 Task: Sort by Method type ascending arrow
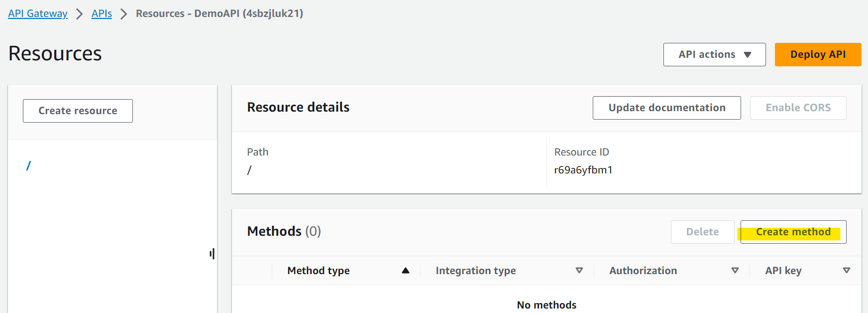tap(405, 271)
